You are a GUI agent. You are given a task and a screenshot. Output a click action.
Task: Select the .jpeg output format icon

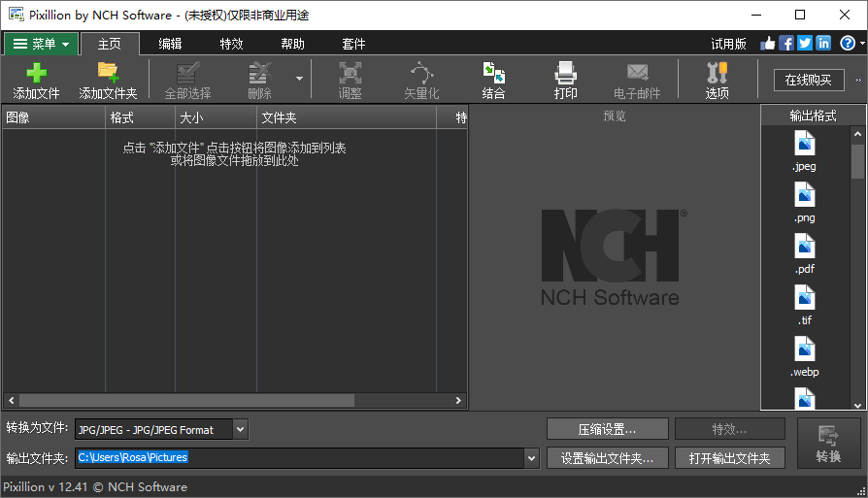(x=805, y=144)
